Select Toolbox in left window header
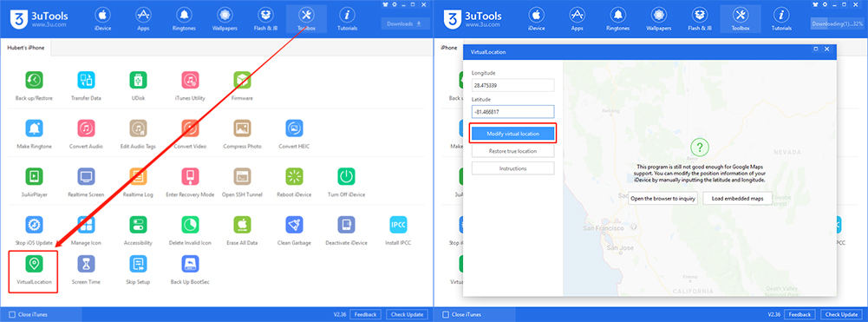 (306, 19)
